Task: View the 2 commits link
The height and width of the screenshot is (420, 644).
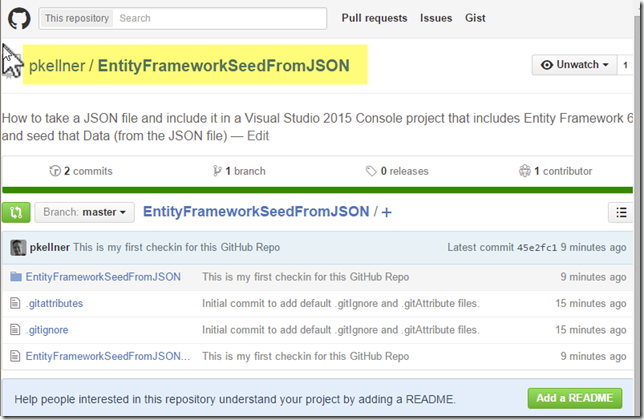Action: pyautogui.click(x=81, y=171)
